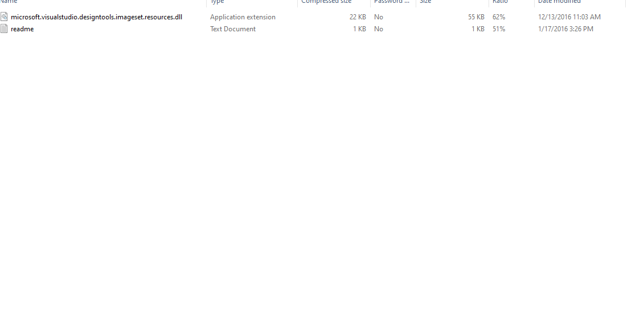Click the 12/13/2016 11:03 AM date cell
The image size is (644, 326).
pyautogui.click(x=569, y=17)
